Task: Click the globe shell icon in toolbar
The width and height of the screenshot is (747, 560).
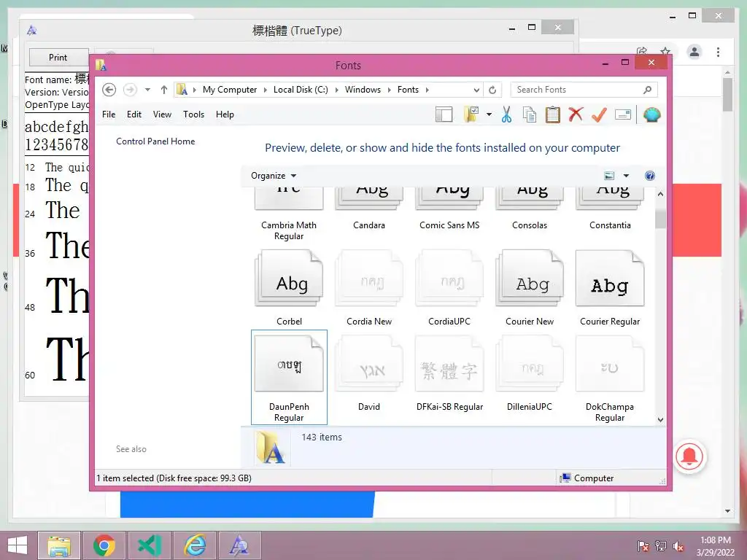Action: click(651, 114)
